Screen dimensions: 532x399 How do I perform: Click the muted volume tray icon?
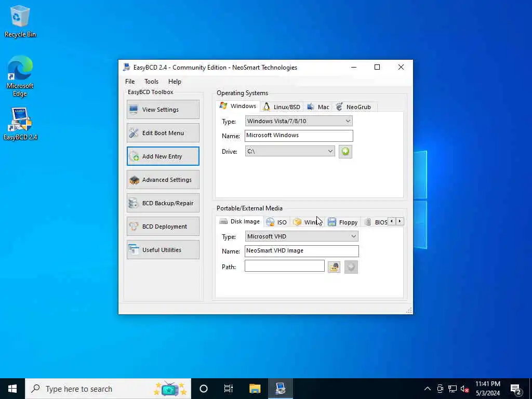pos(464,389)
